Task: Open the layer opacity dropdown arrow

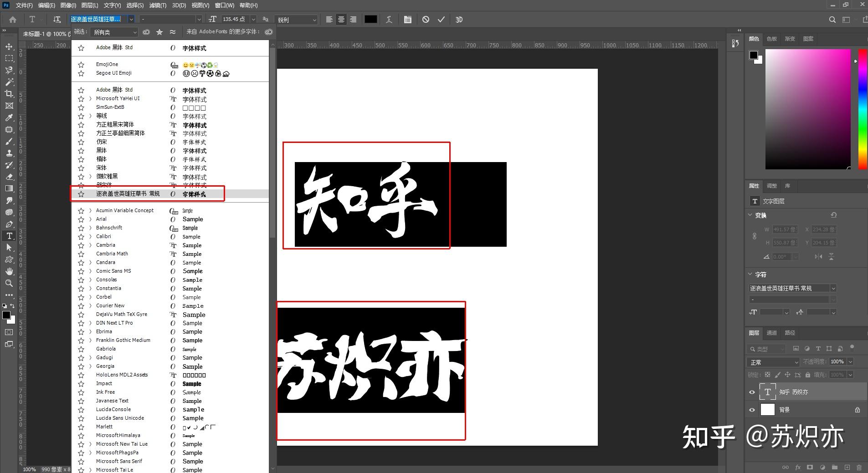Action: coord(850,361)
